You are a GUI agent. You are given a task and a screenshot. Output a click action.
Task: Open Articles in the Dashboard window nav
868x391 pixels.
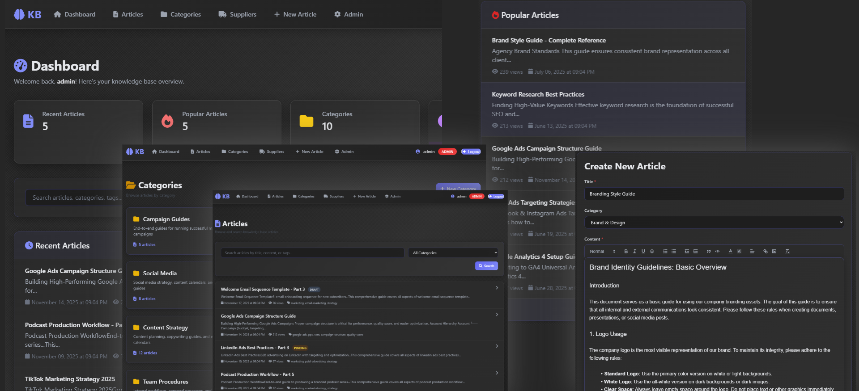[x=128, y=14]
